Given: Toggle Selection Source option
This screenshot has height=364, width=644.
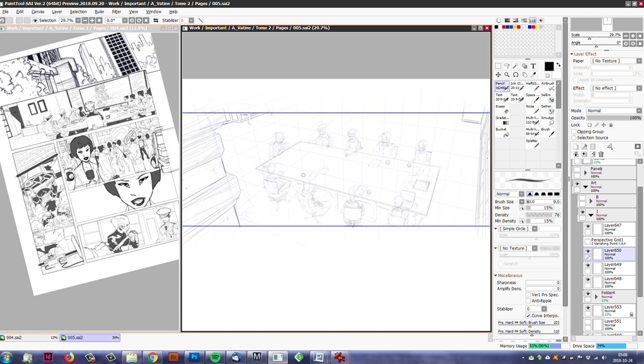Looking at the screenshot, I should [x=574, y=138].
